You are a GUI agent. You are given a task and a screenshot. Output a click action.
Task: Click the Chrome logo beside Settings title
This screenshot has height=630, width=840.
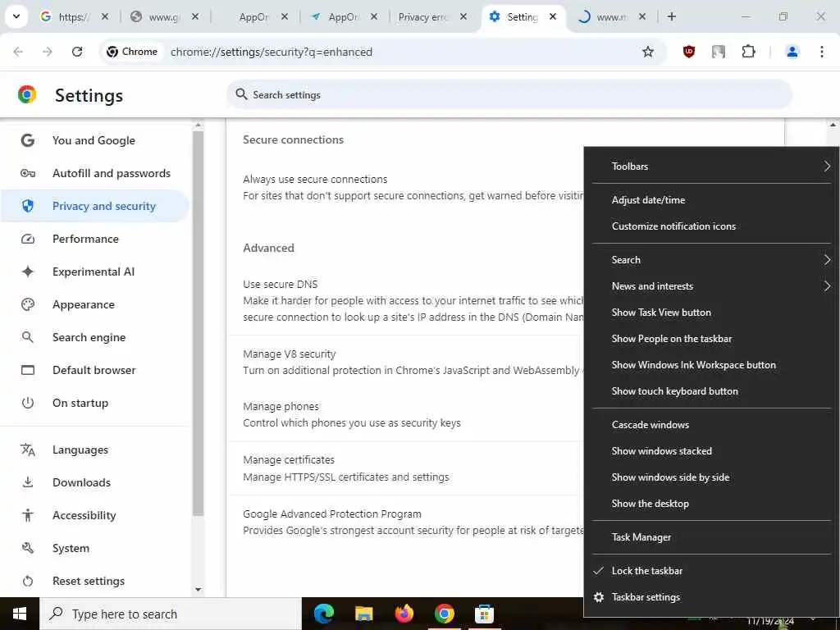(x=27, y=95)
